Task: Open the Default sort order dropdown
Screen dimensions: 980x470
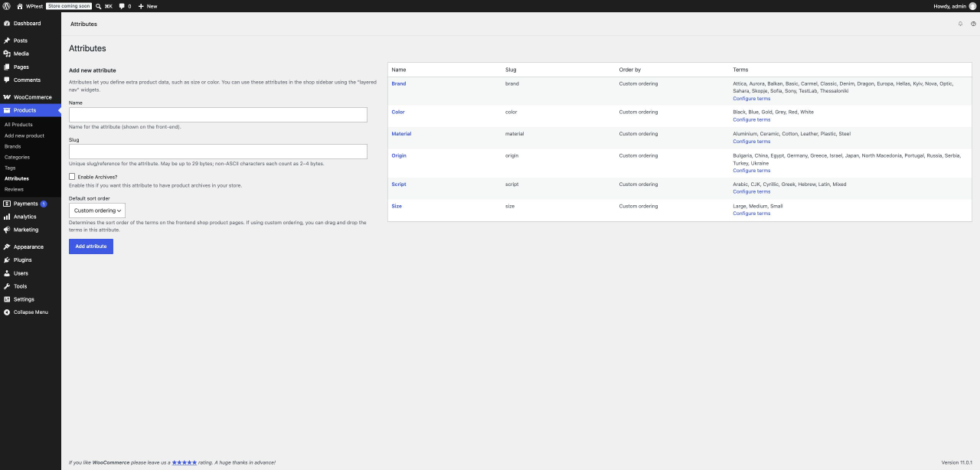Action: pos(96,211)
